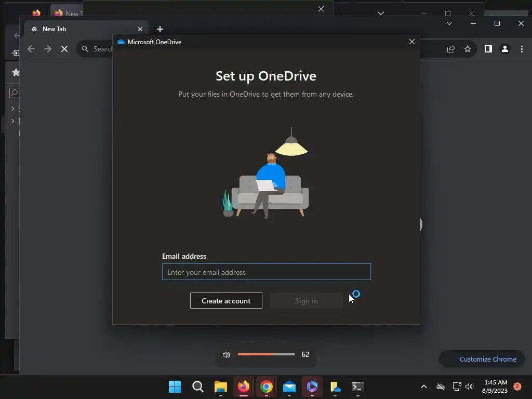Viewport: 532px width, 399px height.
Task: Select the Chrome New Tab tab
Action: point(87,29)
